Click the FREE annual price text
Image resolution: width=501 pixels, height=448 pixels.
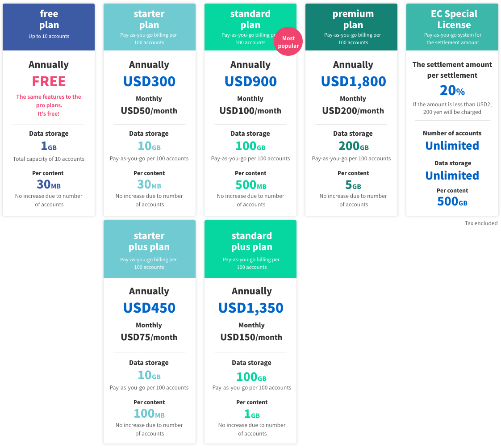[49, 81]
